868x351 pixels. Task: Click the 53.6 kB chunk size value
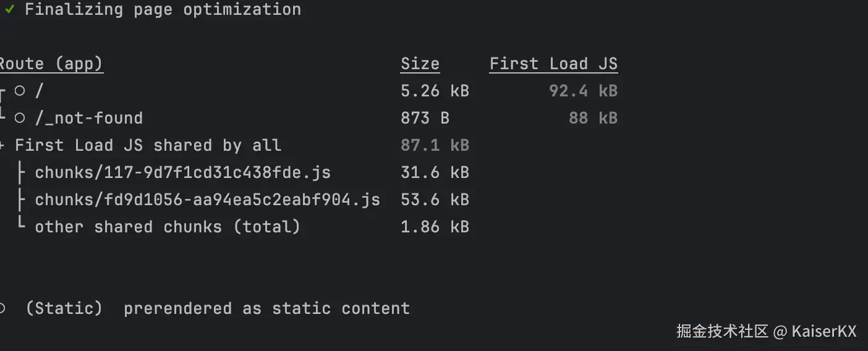pos(435,200)
